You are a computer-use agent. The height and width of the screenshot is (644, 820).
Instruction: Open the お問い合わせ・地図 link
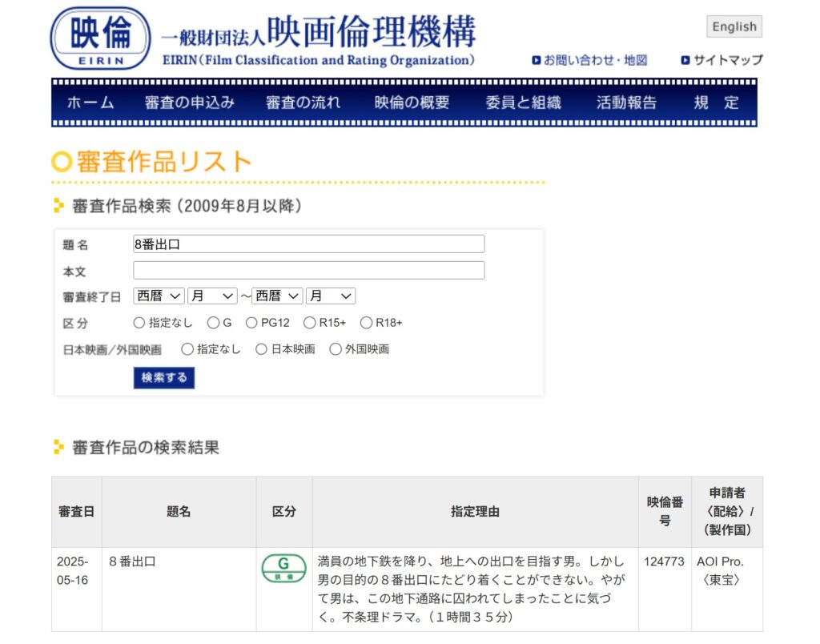(x=596, y=60)
